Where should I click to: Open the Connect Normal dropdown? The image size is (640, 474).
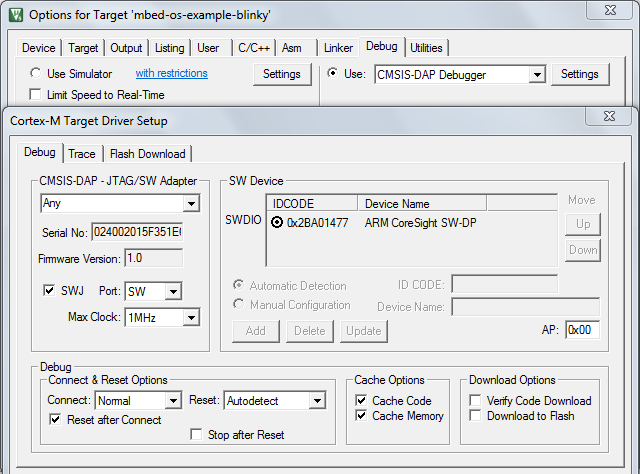pos(172,401)
